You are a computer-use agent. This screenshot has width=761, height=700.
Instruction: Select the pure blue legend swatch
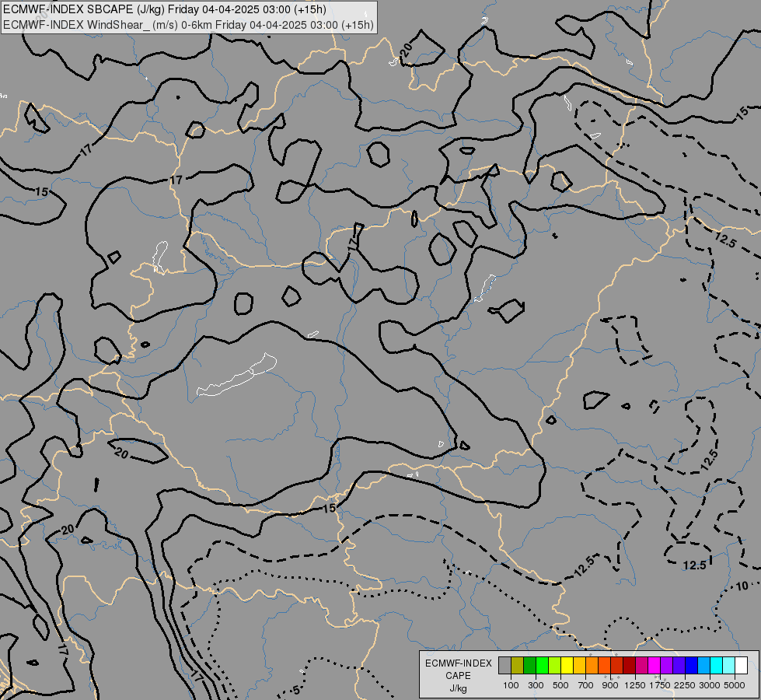691,665
